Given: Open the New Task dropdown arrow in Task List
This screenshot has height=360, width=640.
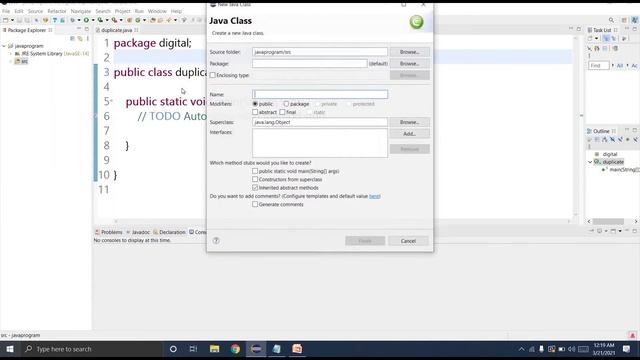Looking at the screenshot, I should [596, 38].
